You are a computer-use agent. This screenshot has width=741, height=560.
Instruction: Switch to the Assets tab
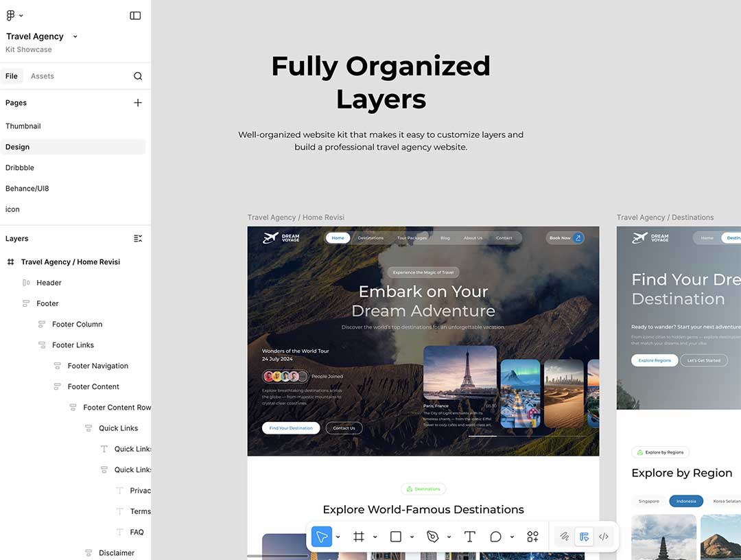tap(42, 76)
